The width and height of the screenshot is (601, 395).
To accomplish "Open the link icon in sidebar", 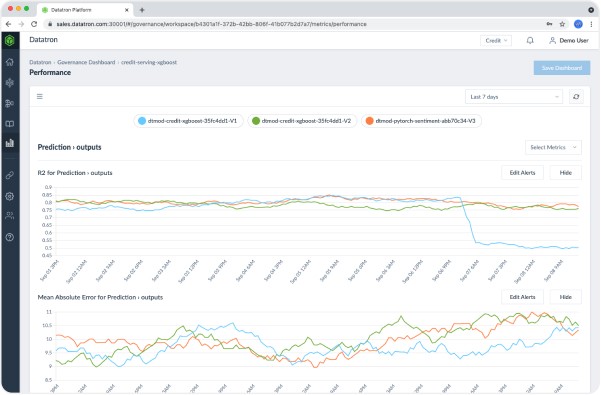I will pos(10,175).
